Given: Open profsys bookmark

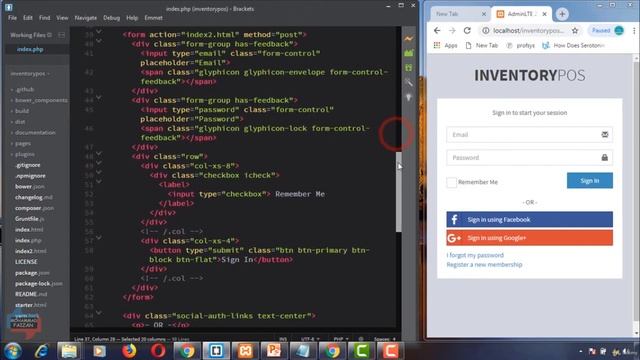Looking at the screenshot, I should 521,45.
